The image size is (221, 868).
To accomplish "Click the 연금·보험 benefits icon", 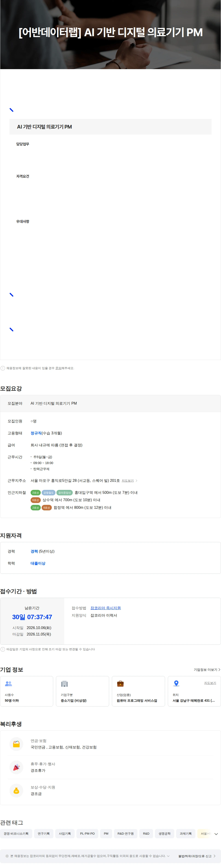I will [16, 744].
